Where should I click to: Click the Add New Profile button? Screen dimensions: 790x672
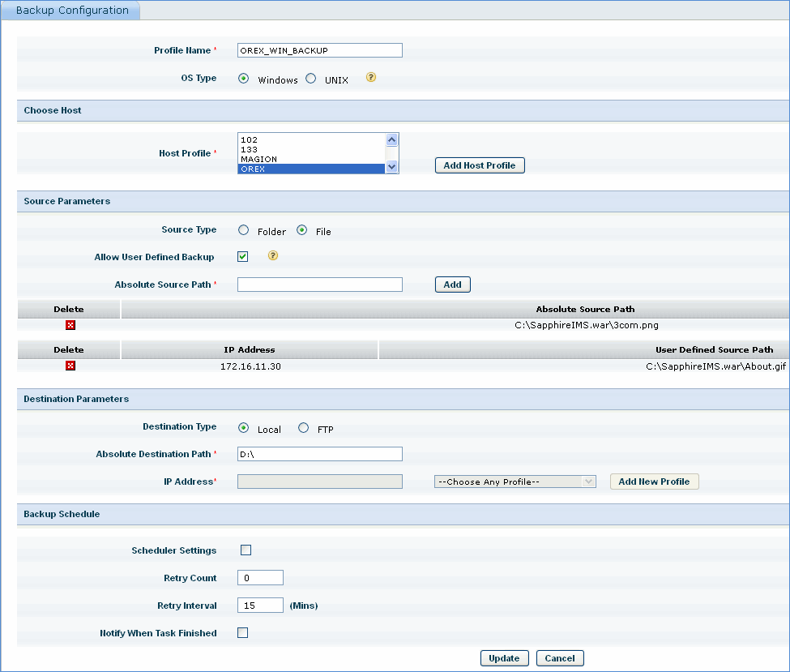point(654,482)
